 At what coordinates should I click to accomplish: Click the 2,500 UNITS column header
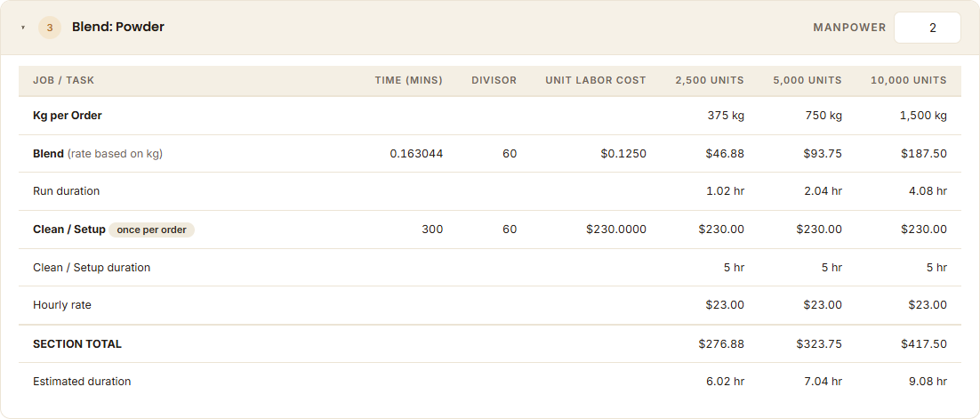[710, 81]
